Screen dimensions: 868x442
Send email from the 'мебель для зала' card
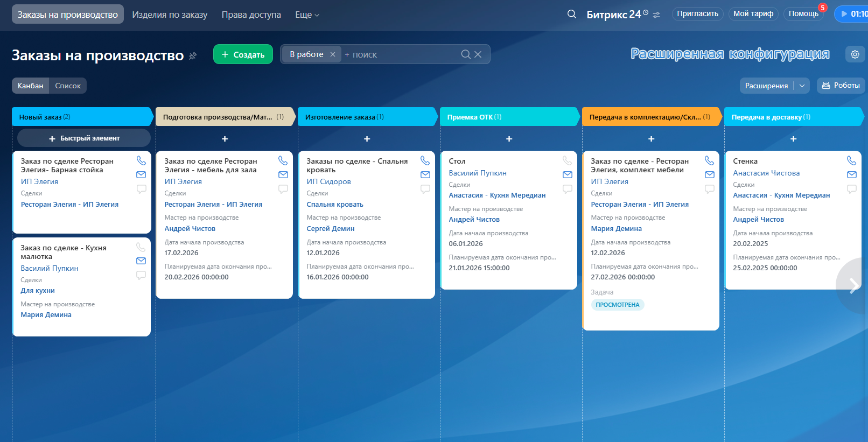tap(283, 174)
